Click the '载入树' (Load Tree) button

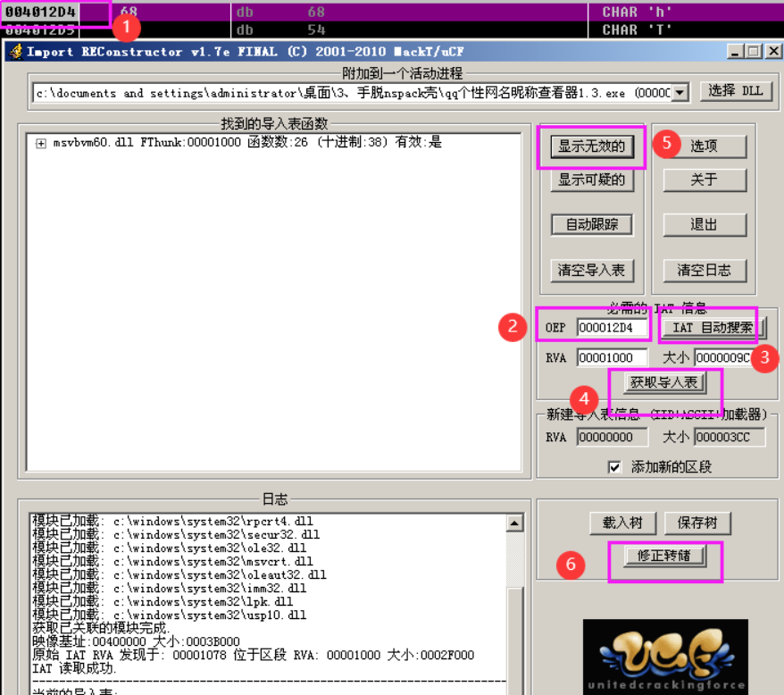[621, 522]
